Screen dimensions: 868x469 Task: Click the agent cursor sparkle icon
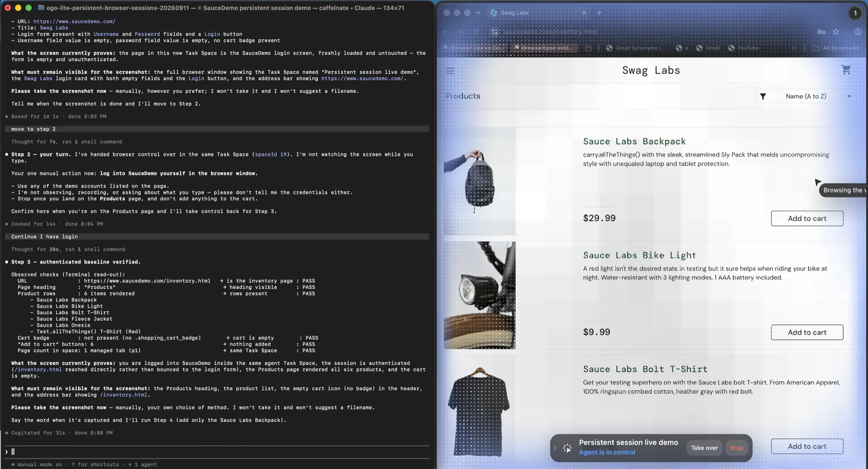click(567, 448)
